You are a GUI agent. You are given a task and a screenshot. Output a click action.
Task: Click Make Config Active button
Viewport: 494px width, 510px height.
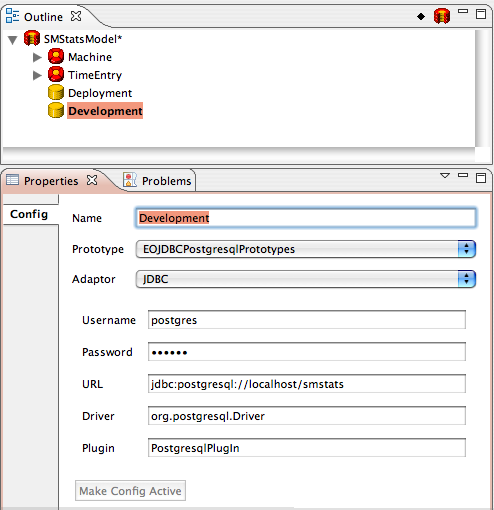click(x=130, y=491)
